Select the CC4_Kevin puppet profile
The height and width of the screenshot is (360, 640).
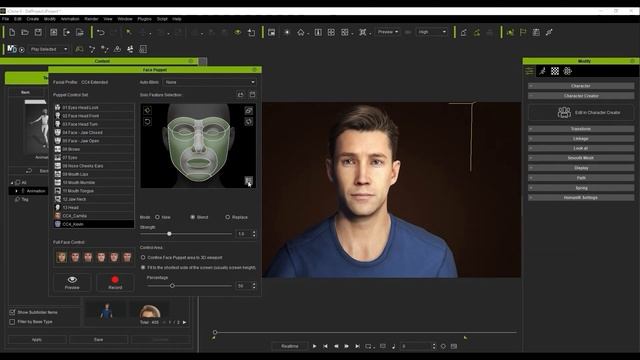coord(93,224)
